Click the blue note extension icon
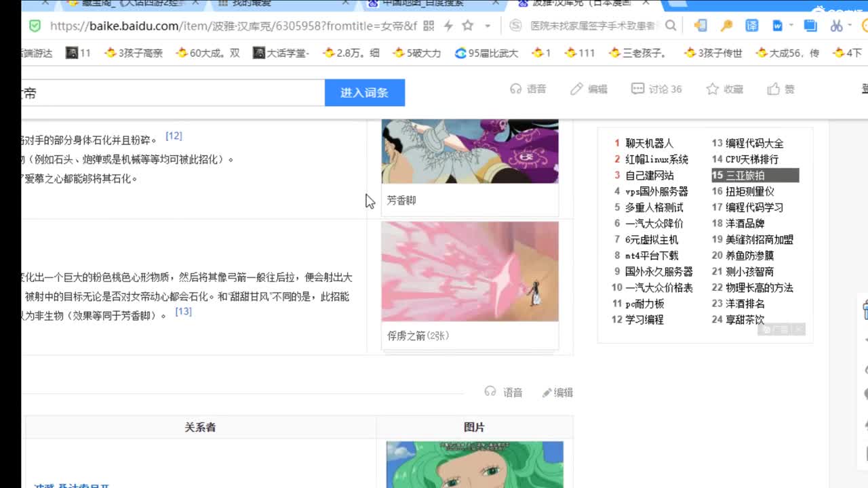The width and height of the screenshot is (868, 488). pyautogui.click(x=810, y=26)
